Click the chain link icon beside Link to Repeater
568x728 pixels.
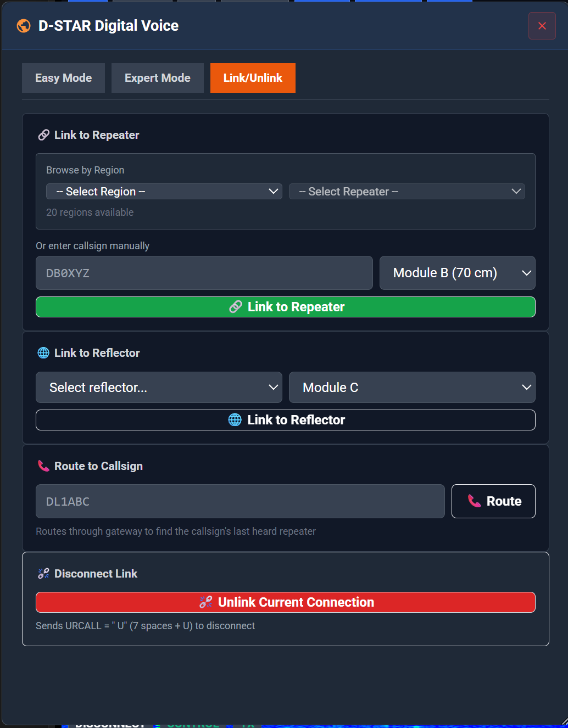[x=43, y=135]
